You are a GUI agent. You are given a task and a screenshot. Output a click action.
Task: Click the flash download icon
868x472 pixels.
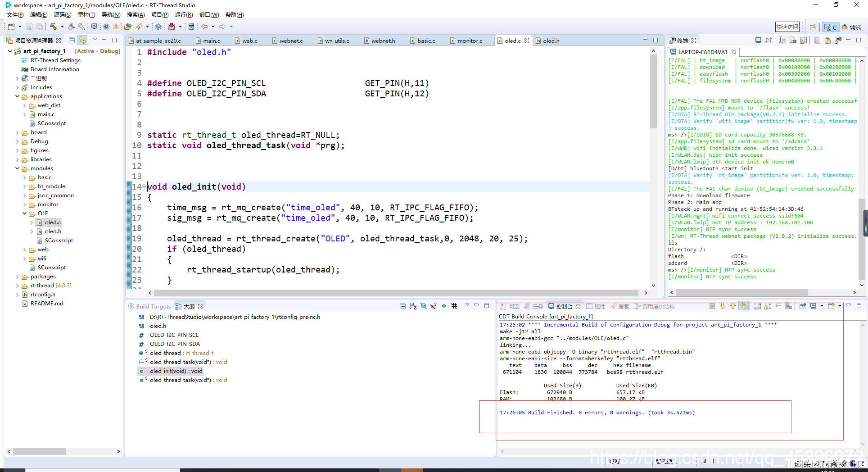click(x=172, y=27)
